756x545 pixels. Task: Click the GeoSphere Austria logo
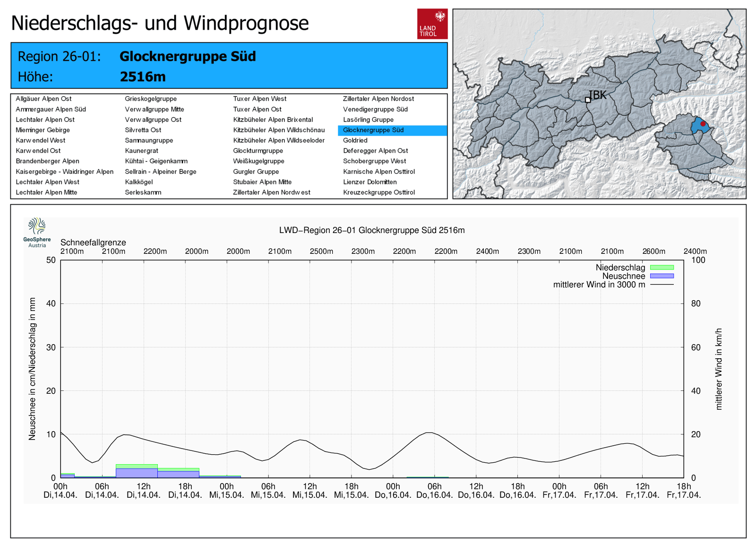click(37, 232)
